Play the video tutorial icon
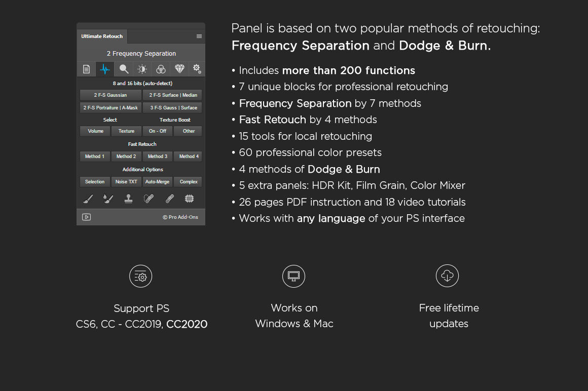The height and width of the screenshot is (391, 588). [87, 217]
